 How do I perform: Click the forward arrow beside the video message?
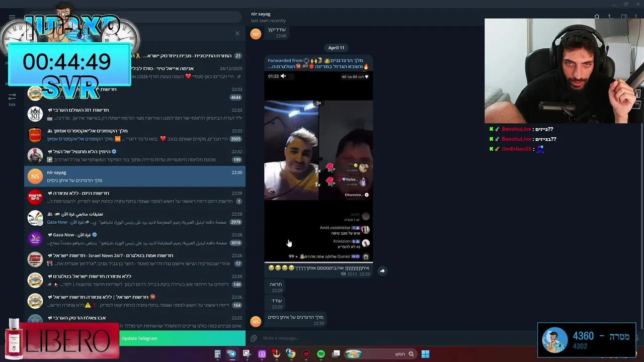[382, 271]
